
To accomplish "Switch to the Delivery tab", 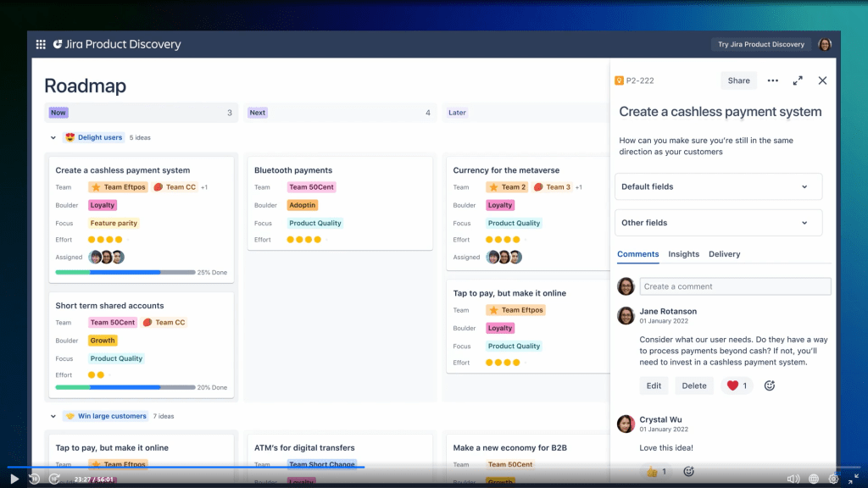I will point(724,254).
